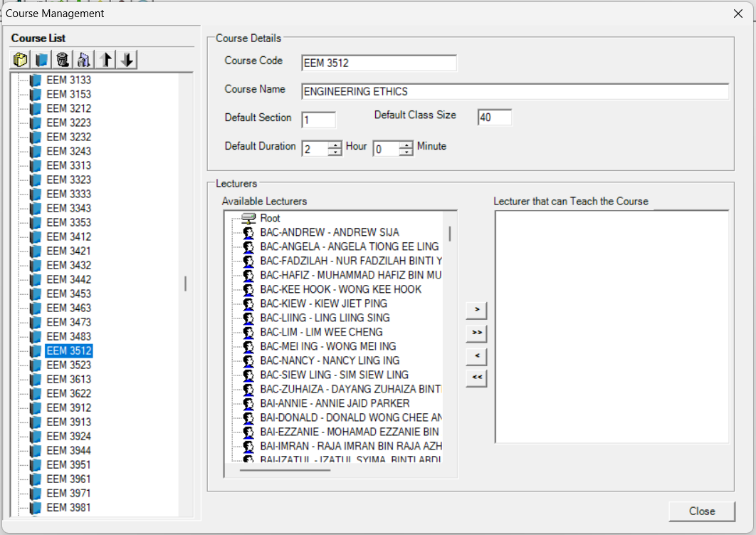The image size is (756, 535).
Task: Select lecturer BAC-SIEW LING - SIM SIEW LING
Action: (x=334, y=375)
